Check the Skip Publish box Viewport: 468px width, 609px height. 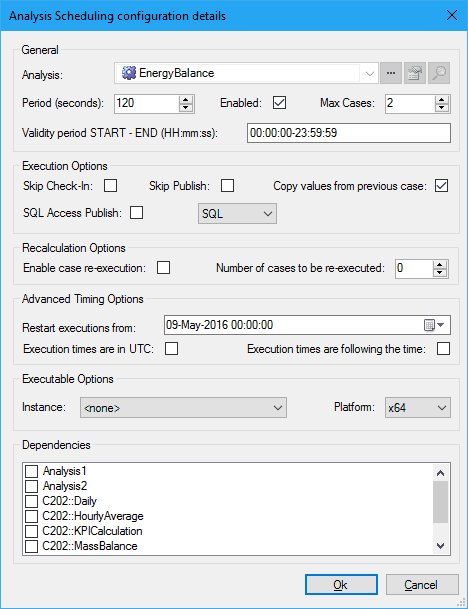point(228,186)
